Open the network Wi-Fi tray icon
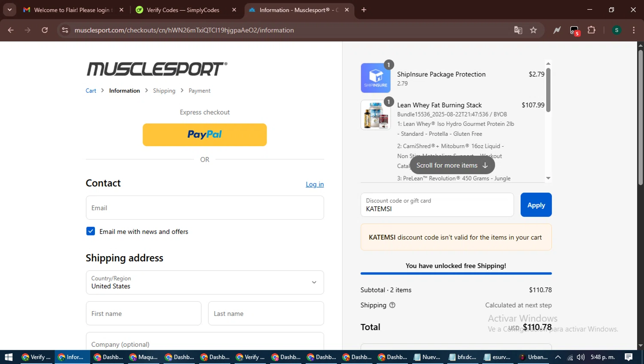This screenshot has width=644, height=364. click(x=570, y=357)
